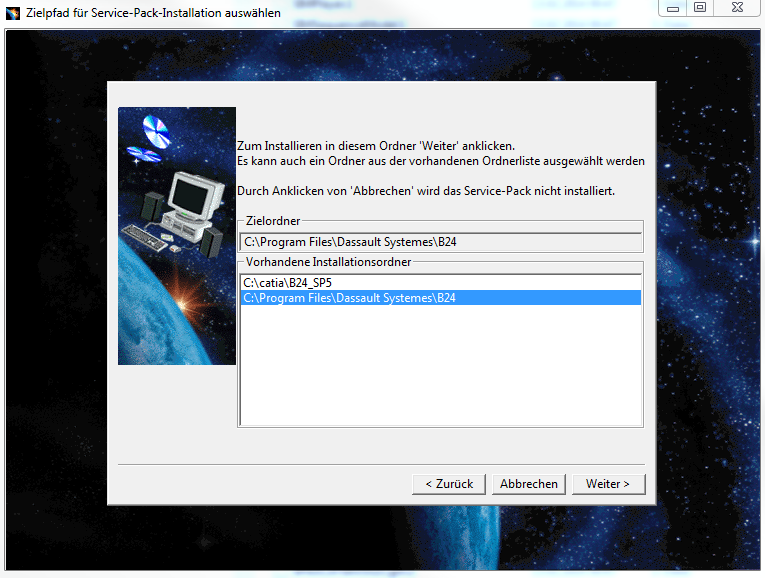Click the computer and planet illustration
765x578 pixels.
[177, 236]
